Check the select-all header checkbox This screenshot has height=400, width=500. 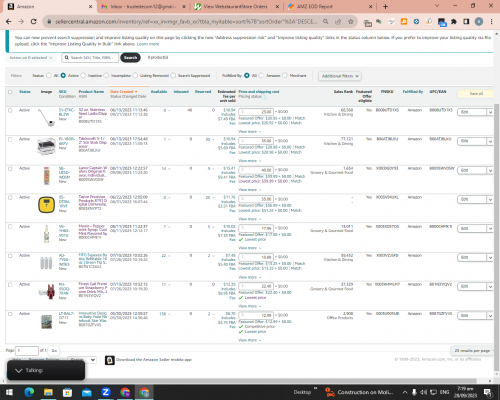10,92
